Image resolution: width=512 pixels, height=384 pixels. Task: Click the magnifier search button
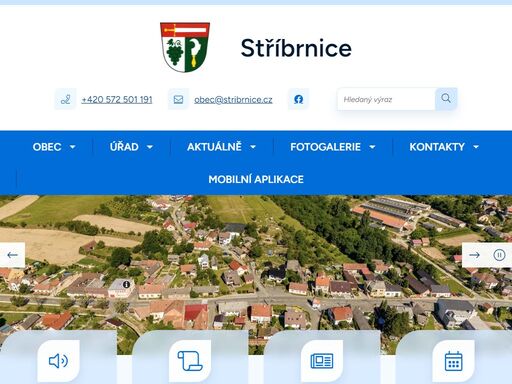[446, 99]
